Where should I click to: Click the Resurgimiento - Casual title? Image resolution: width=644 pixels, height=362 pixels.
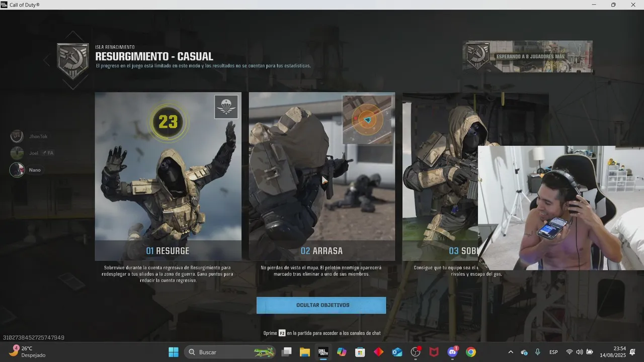click(x=154, y=57)
